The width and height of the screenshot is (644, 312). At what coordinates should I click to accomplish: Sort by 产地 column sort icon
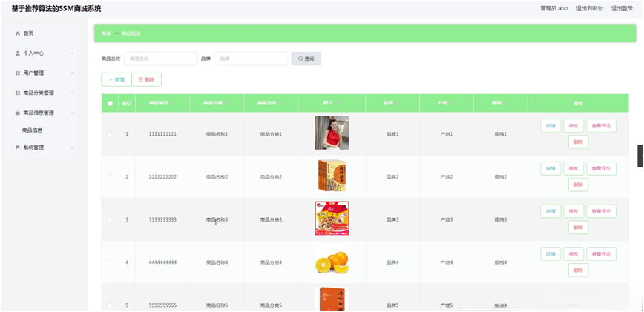point(451,103)
